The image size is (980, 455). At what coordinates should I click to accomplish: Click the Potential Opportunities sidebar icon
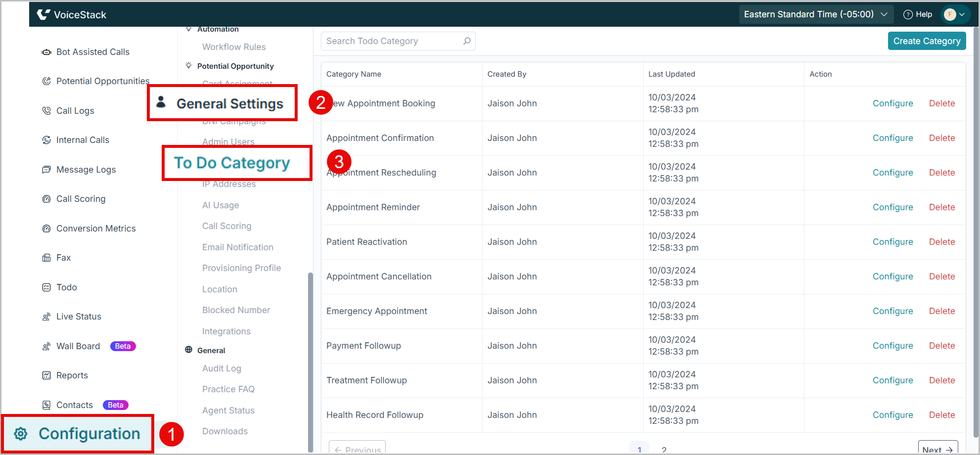(46, 81)
